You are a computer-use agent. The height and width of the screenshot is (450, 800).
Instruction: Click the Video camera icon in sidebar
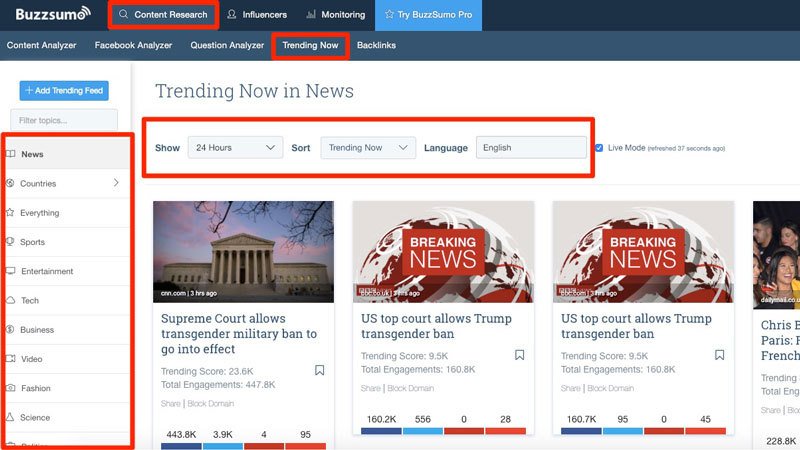tap(11, 359)
